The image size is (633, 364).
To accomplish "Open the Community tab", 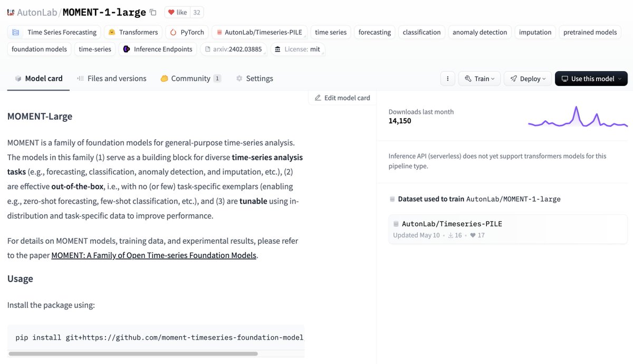I will coord(190,79).
